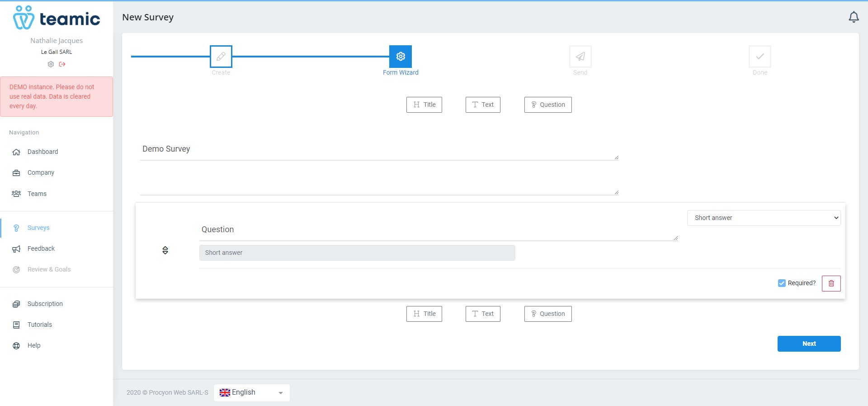This screenshot has height=406, width=868.
Task: Click the empty survey description field
Action: click(379, 184)
